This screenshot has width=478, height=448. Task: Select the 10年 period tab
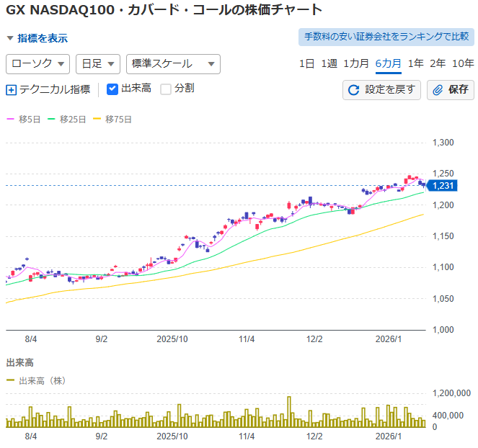463,63
